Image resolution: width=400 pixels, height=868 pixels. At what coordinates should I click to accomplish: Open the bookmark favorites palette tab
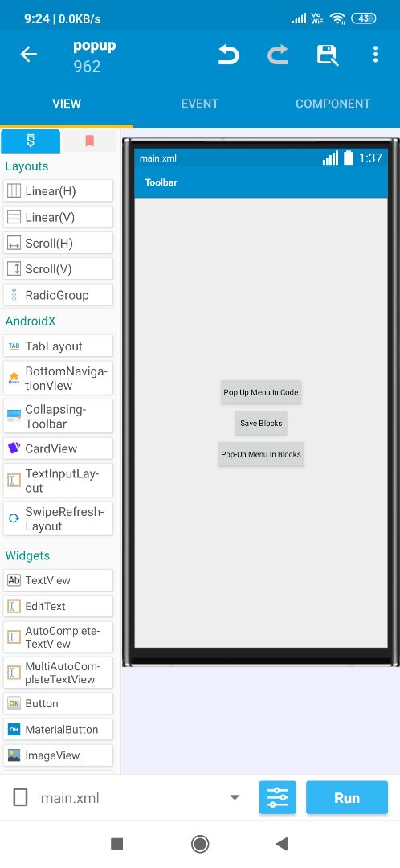click(90, 141)
